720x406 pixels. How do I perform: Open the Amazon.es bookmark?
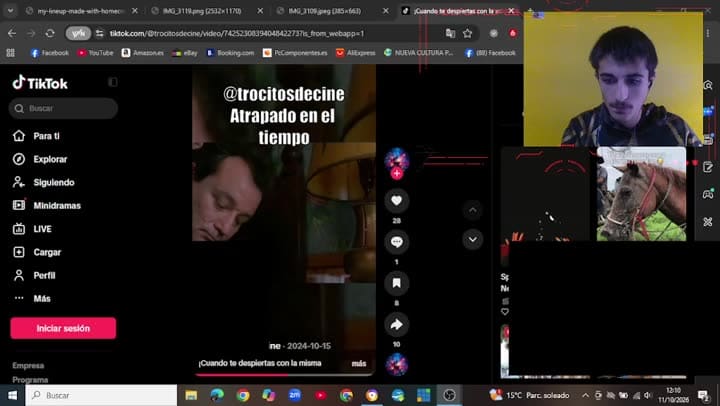click(x=142, y=53)
